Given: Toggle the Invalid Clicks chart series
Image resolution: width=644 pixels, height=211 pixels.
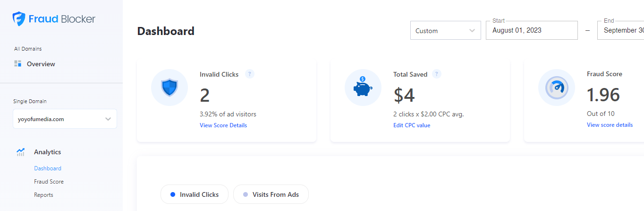Looking at the screenshot, I should [195, 194].
